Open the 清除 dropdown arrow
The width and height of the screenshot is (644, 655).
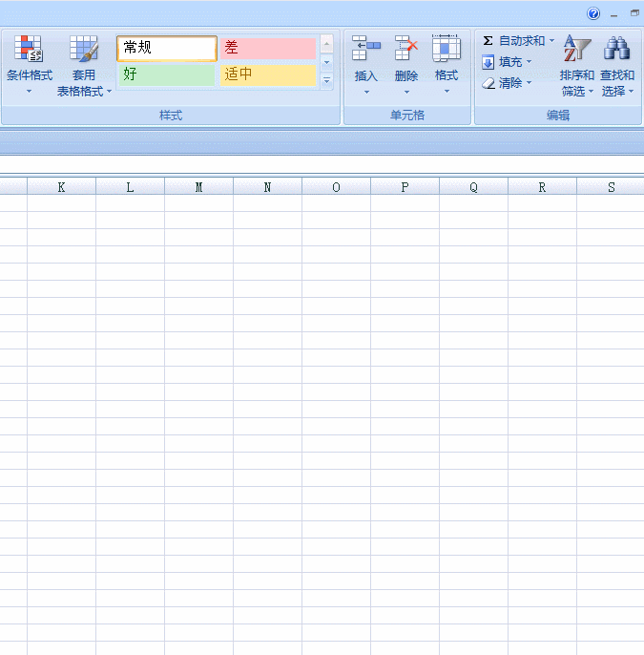(529, 83)
